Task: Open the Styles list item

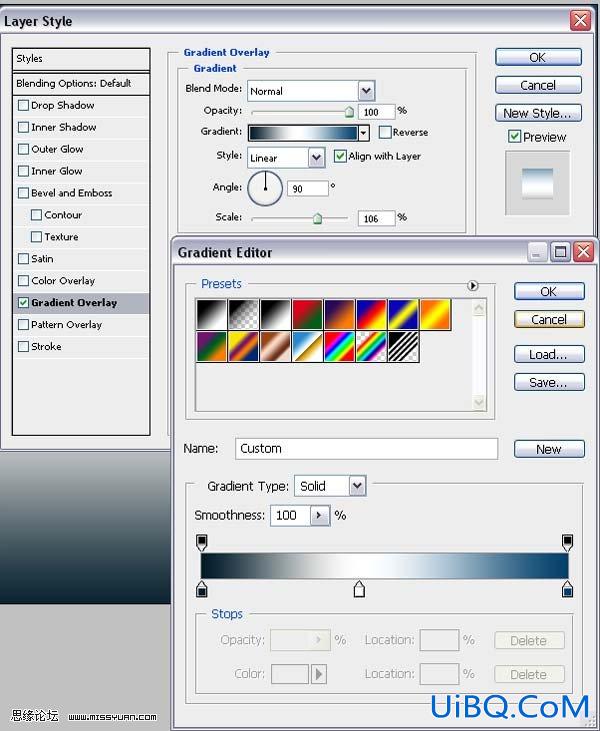Action: (81, 59)
